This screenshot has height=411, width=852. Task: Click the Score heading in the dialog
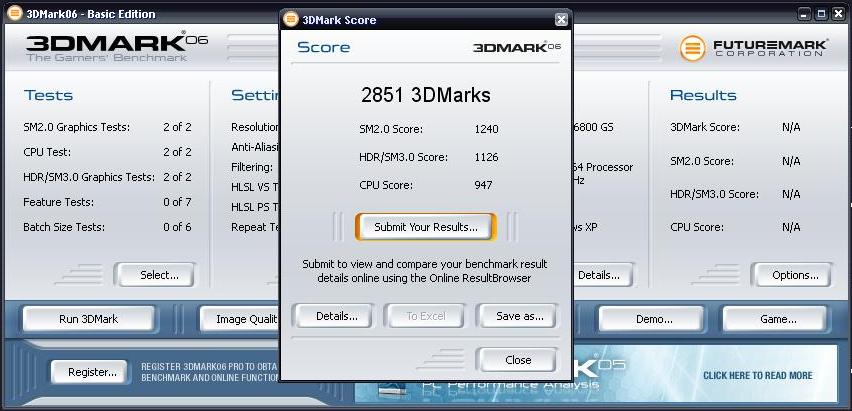323,47
